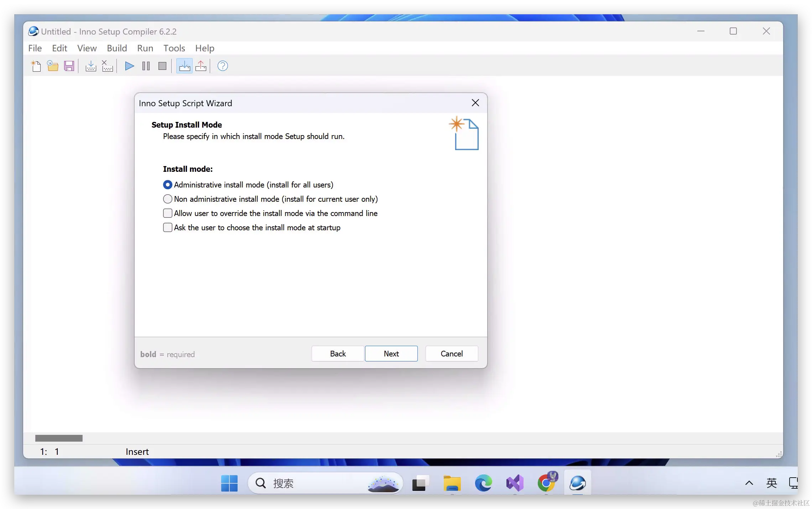Click the Help question mark icon
The height and width of the screenshot is (509, 812).
(x=223, y=66)
